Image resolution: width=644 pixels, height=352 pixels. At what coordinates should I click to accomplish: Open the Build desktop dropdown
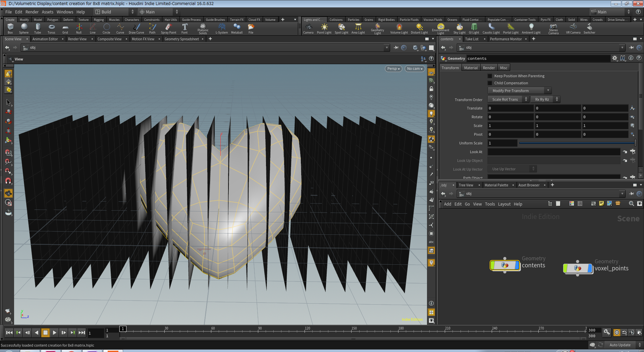(115, 12)
